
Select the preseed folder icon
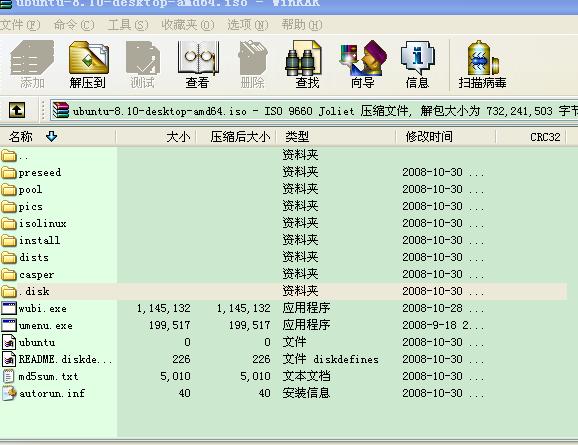(9, 173)
